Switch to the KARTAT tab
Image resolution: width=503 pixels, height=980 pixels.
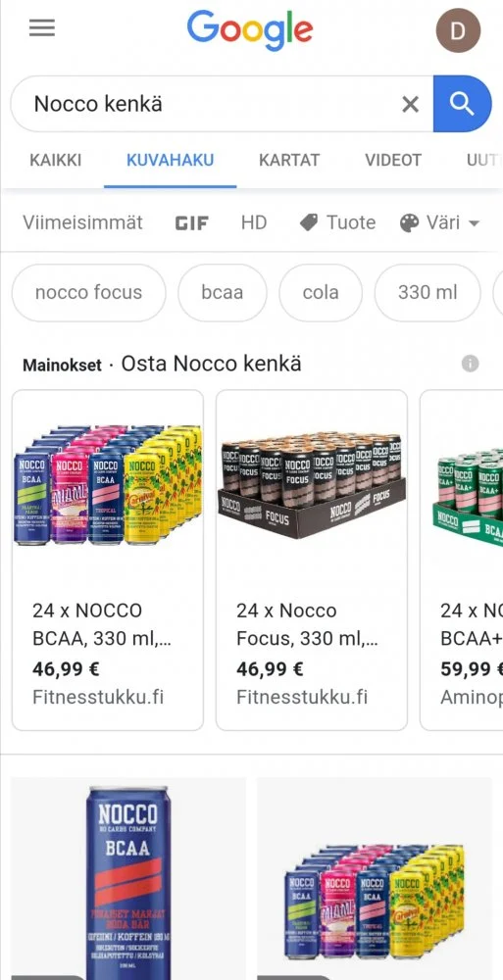pos(289,160)
